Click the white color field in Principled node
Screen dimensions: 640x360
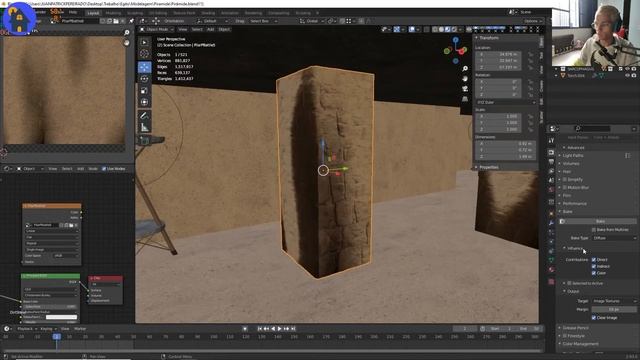click(61, 317)
